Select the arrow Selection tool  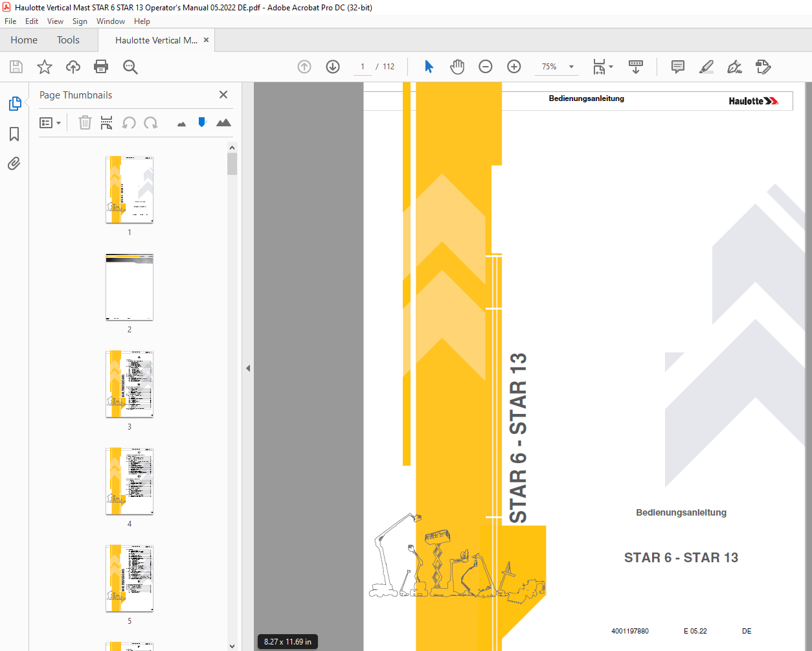(429, 67)
